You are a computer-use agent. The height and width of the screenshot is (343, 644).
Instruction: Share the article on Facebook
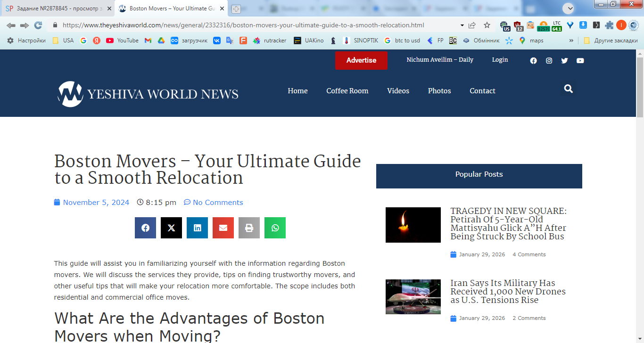click(x=145, y=228)
